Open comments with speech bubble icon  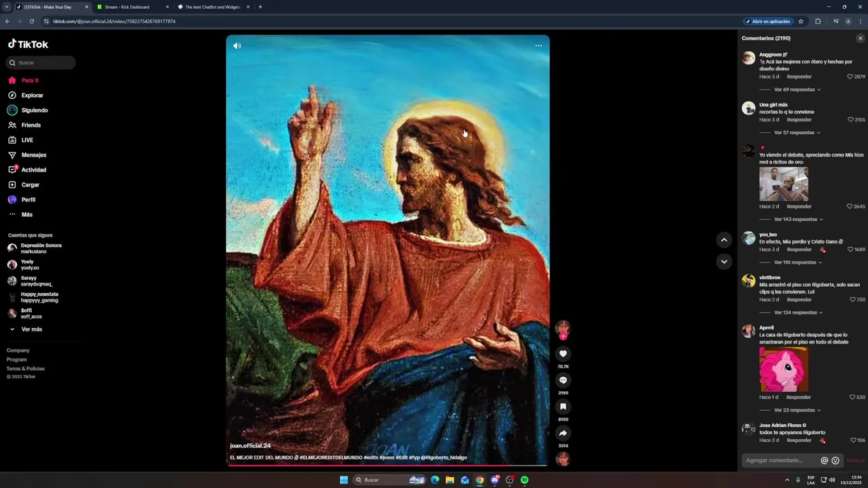[x=563, y=380]
